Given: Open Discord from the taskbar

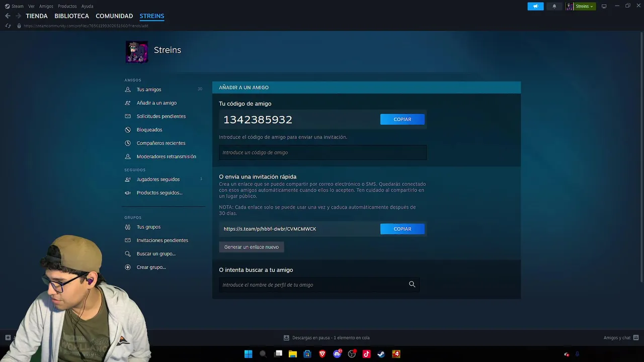Looking at the screenshot, I should (x=337, y=354).
